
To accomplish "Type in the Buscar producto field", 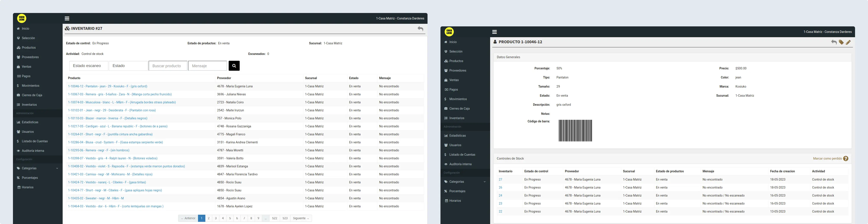I will (168, 66).
